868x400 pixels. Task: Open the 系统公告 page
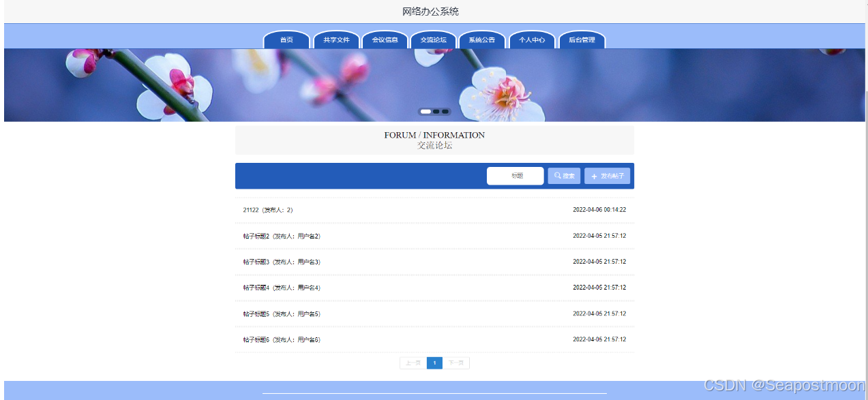click(481, 40)
